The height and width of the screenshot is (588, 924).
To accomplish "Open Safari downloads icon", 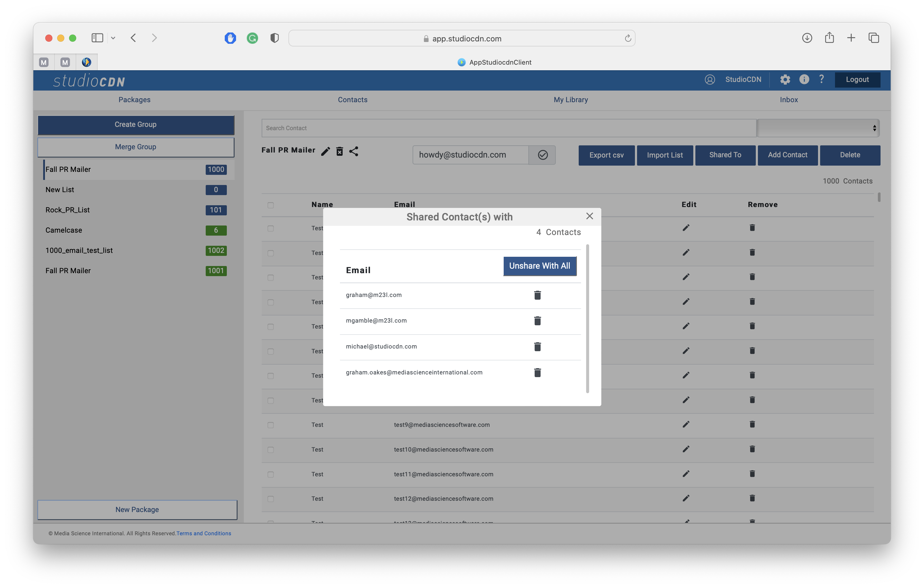I will coord(807,38).
